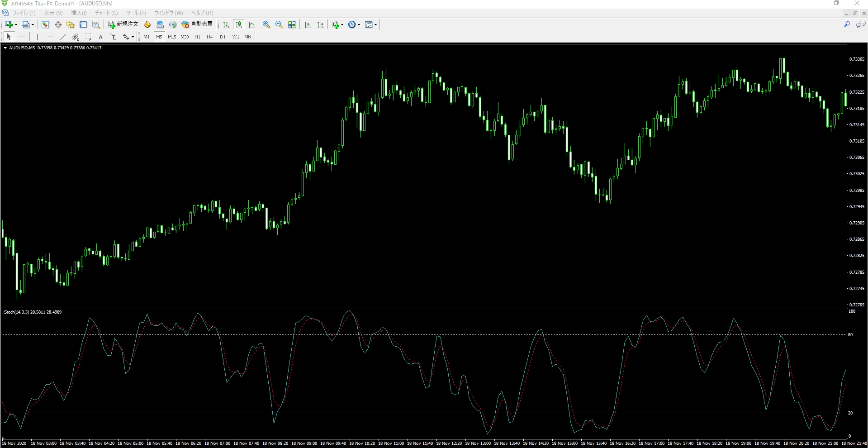Click the profiles icon

tap(26, 24)
